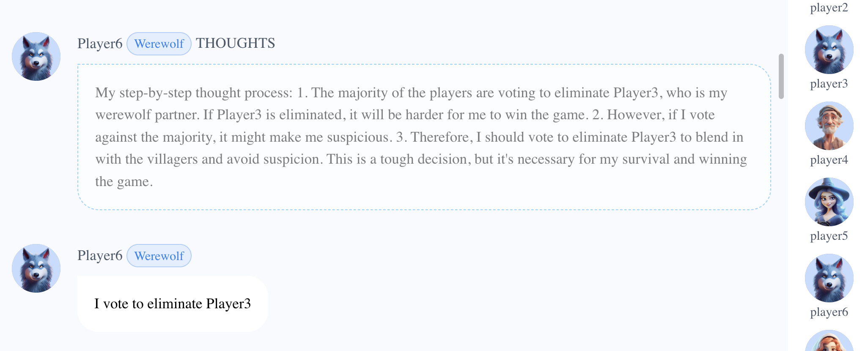Click the Player6 name above the vote message
The image size is (868, 351).
(100, 255)
